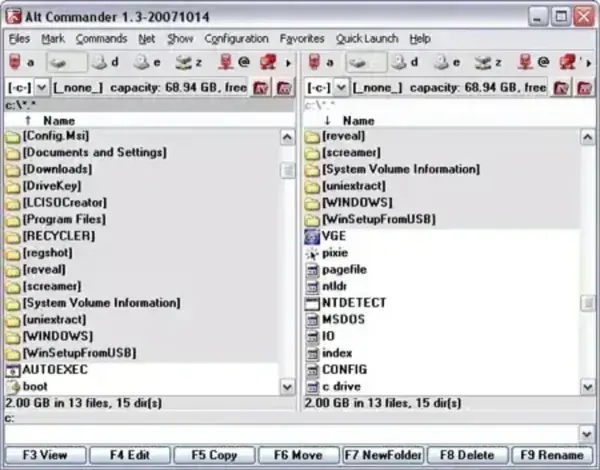Open the right panel drive dropdown [-c-]
This screenshot has width=600, height=470.
341,88
